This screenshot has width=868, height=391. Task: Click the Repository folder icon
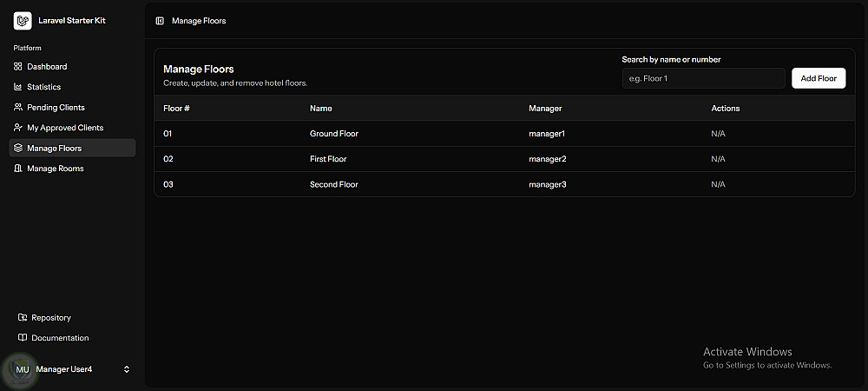[23, 318]
